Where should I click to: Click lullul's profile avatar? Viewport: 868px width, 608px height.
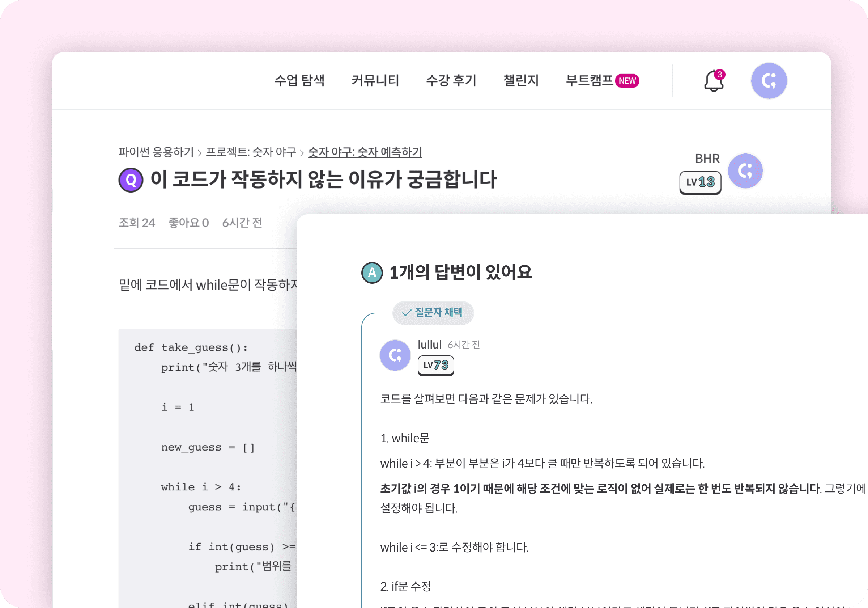pyautogui.click(x=395, y=355)
